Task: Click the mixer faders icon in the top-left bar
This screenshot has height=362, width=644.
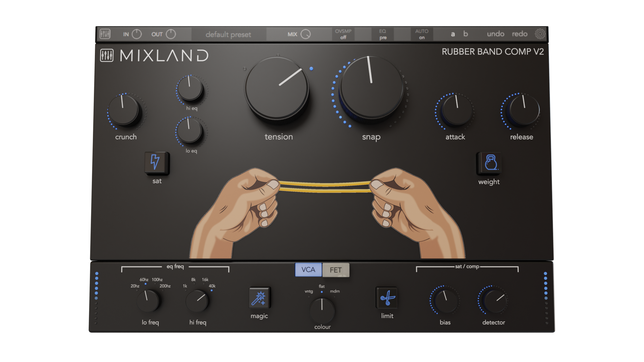Action: click(x=105, y=34)
